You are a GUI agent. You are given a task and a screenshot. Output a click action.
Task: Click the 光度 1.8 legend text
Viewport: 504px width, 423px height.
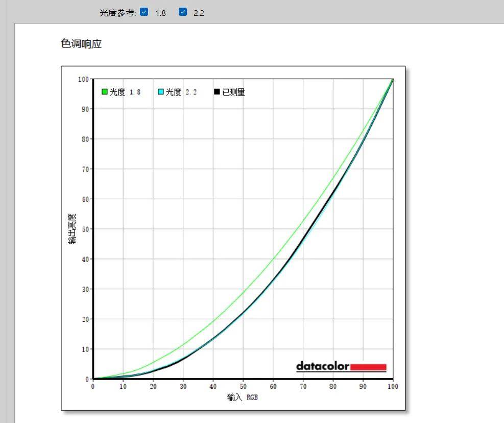[125, 92]
